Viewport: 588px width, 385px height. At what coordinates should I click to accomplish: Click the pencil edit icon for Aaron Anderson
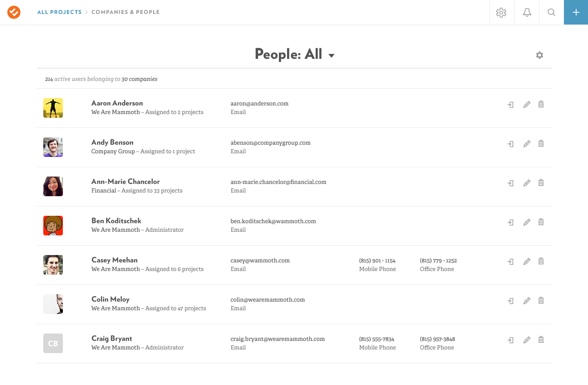(x=527, y=105)
